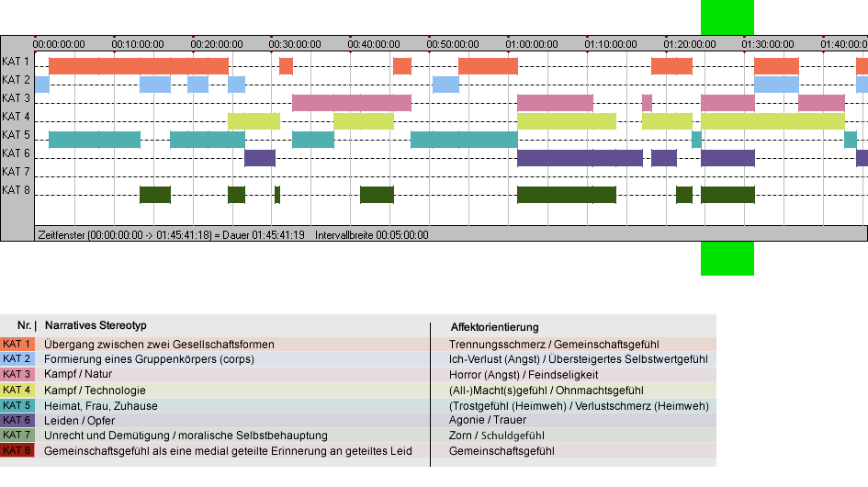Click the KAT 4 row label in the chart

point(16,117)
